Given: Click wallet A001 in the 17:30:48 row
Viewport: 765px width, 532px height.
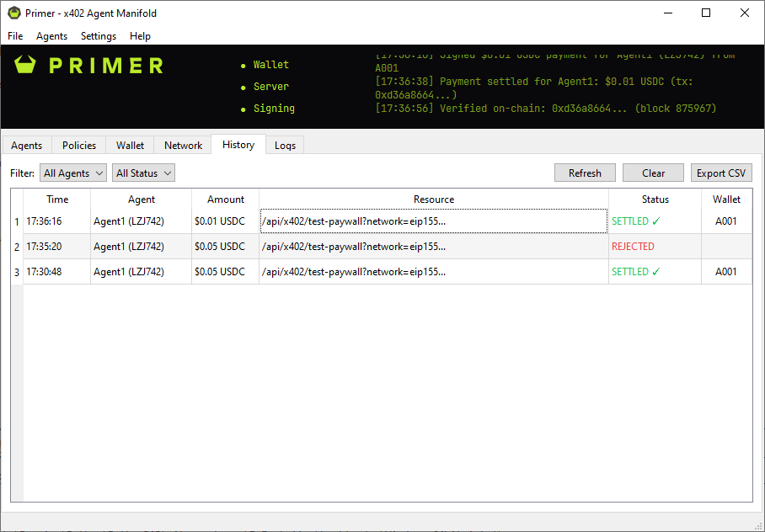Looking at the screenshot, I should [x=726, y=272].
